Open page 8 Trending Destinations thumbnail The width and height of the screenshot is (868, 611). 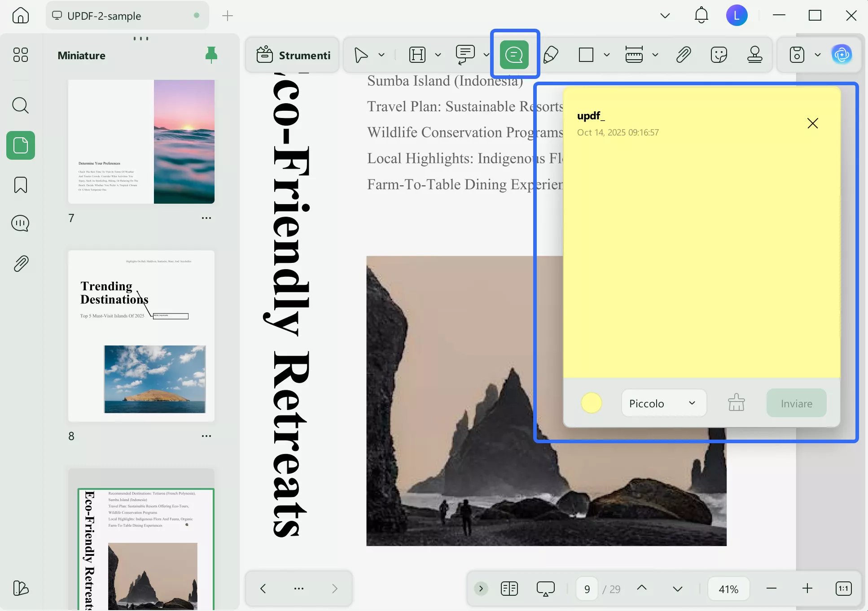pyautogui.click(x=141, y=336)
